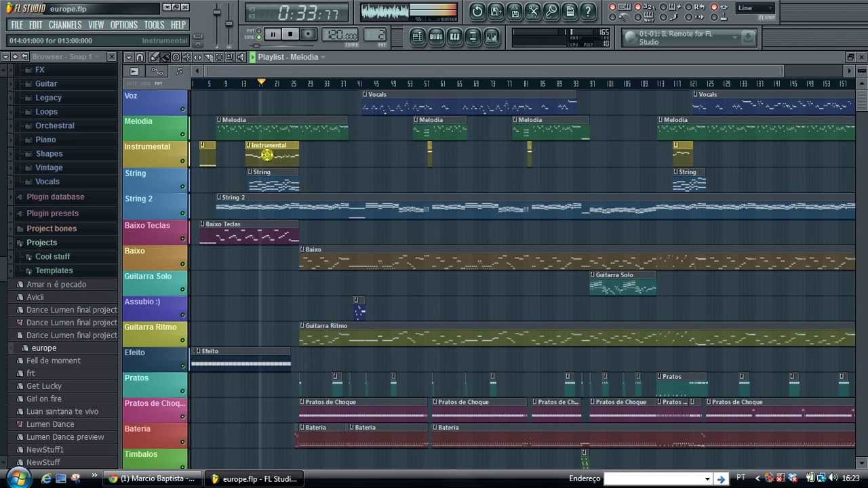Select the Slice tool in playlist toolbar

208,58
